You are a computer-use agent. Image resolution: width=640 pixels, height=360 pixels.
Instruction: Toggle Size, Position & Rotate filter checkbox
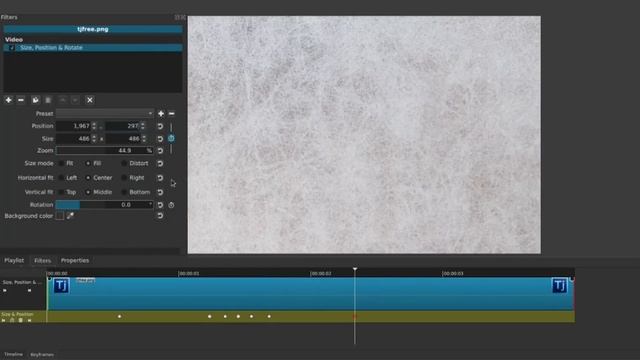(11, 48)
